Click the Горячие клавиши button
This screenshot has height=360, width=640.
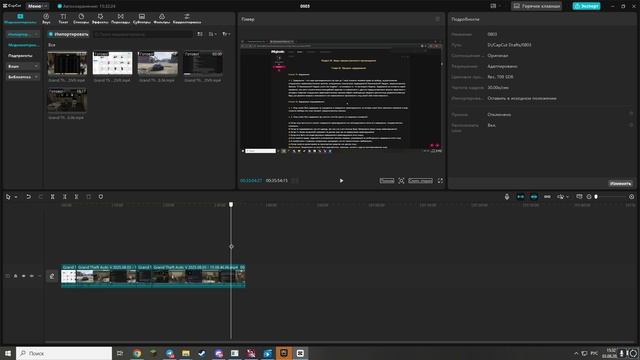click(537, 6)
